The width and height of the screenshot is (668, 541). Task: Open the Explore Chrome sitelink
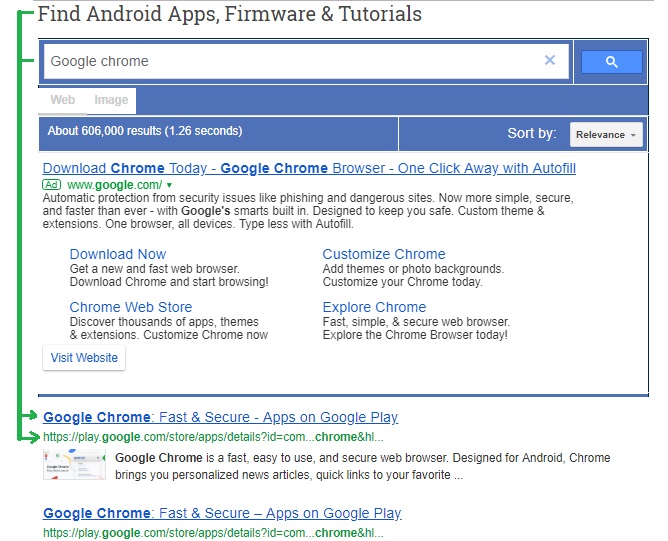click(x=374, y=307)
